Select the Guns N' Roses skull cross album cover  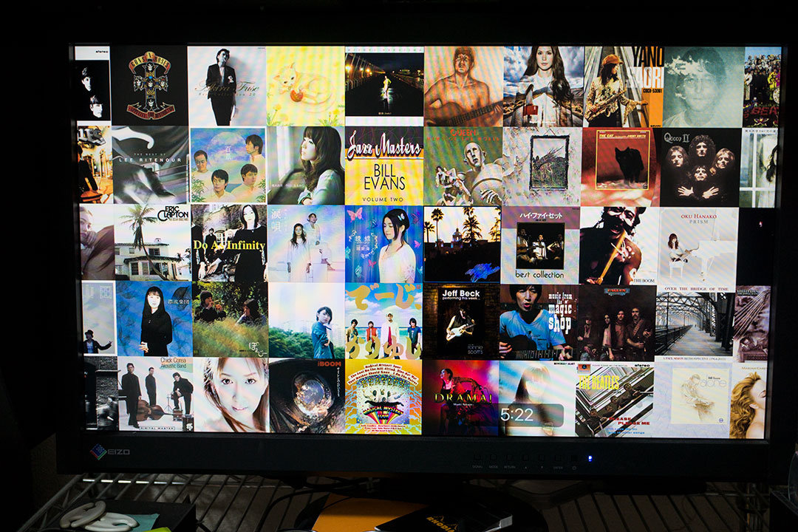click(149, 86)
